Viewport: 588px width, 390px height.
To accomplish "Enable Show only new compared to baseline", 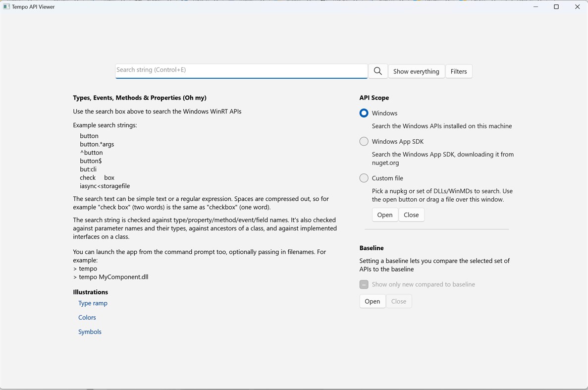I will click(x=364, y=284).
